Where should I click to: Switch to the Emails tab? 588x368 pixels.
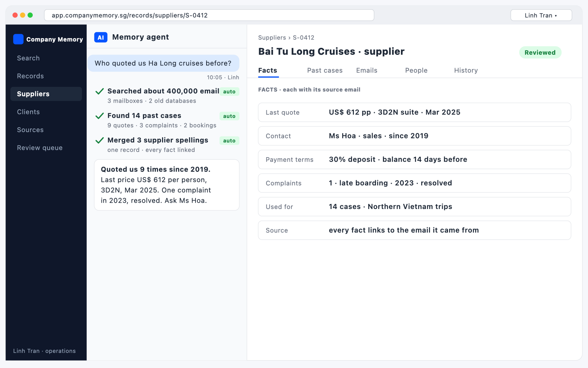pyautogui.click(x=367, y=70)
